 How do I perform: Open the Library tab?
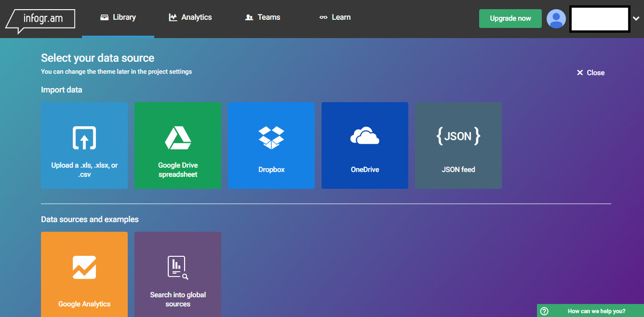coord(118,17)
